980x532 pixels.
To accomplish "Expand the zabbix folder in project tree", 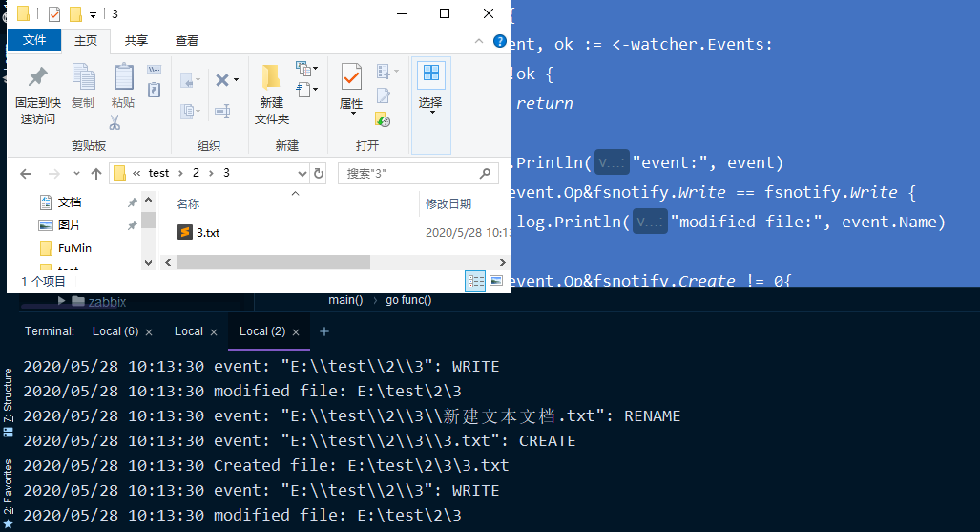I will [x=61, y=301].
